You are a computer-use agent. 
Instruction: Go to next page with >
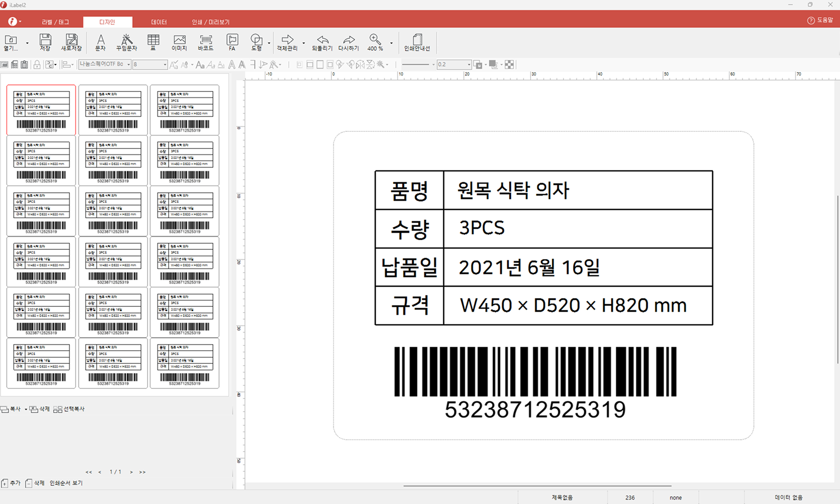click(x=131, y=472)
